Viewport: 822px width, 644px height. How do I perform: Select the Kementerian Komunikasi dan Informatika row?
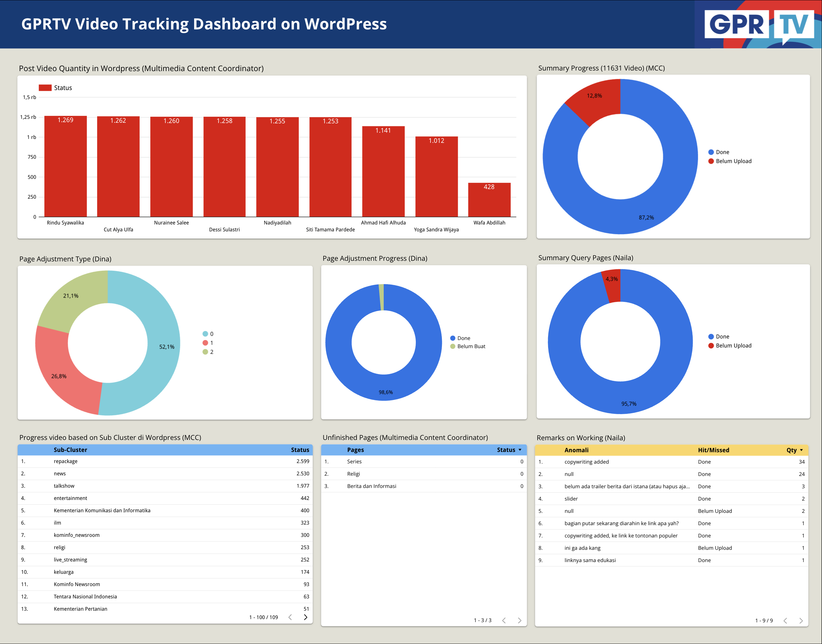click(165, 510)
